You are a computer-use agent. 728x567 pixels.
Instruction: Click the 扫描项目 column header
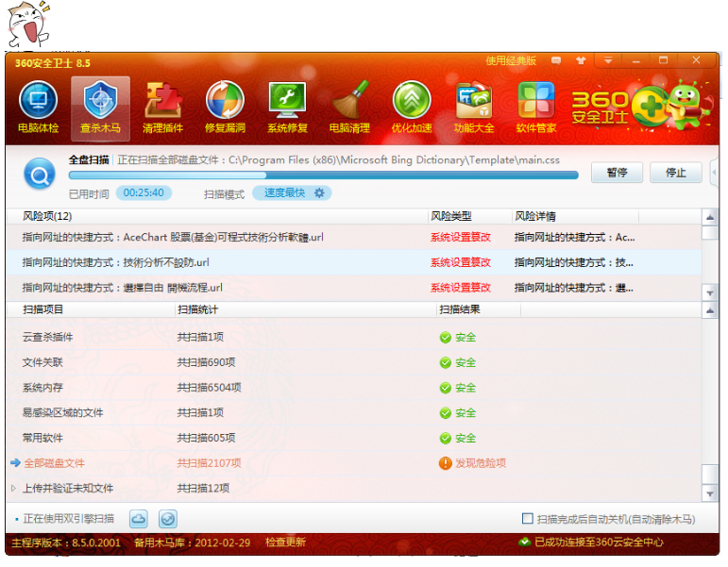pyautogui.click(x=42, y=309)
